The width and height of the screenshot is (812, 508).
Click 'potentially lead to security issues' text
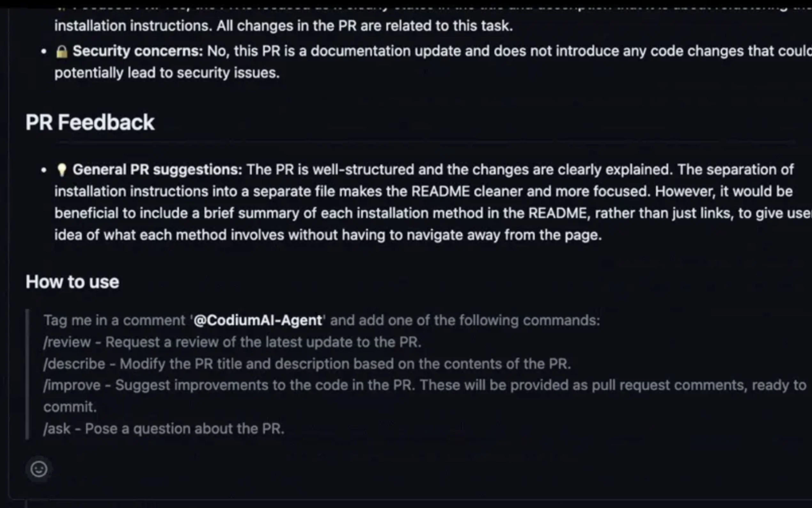(x=167, y=73)
